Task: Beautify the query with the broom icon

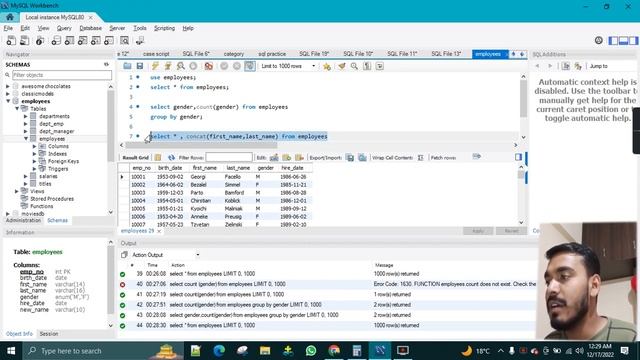Action: [x=342, y=66]
